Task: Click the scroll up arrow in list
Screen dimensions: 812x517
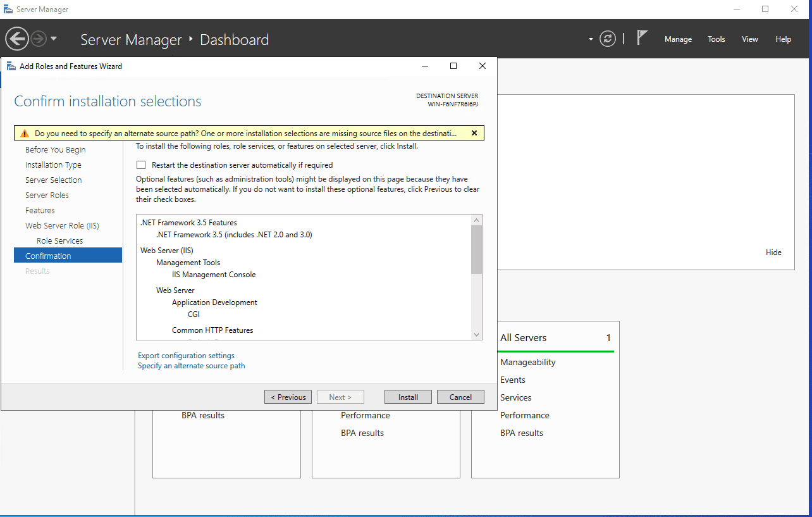Action: tap(477, 220)
